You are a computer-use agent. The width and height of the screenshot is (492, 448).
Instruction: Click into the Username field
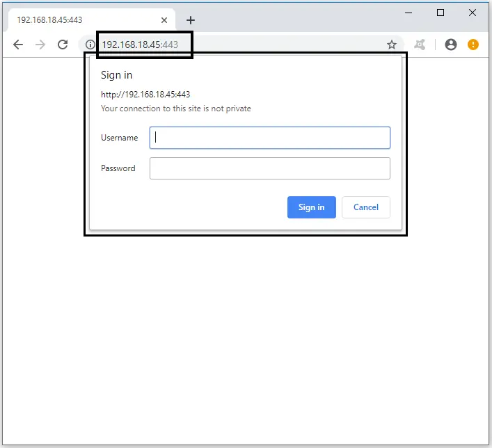point(270,138)
